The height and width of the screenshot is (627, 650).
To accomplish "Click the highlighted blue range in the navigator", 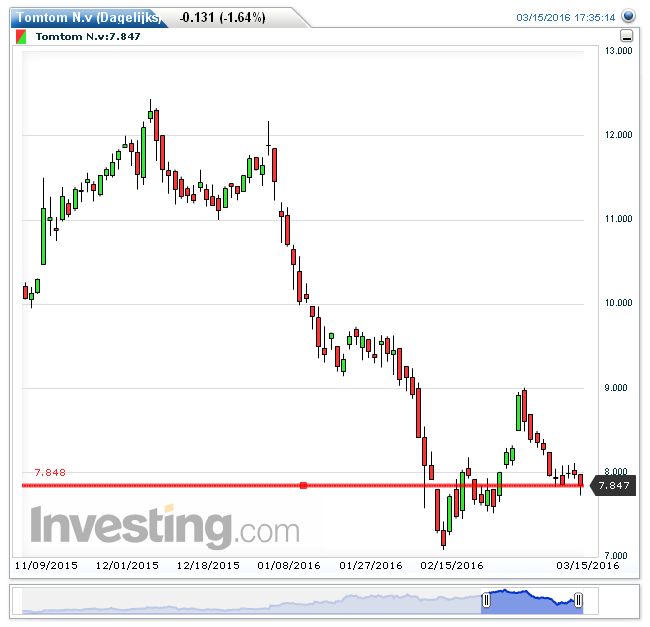I will point(532,602).
